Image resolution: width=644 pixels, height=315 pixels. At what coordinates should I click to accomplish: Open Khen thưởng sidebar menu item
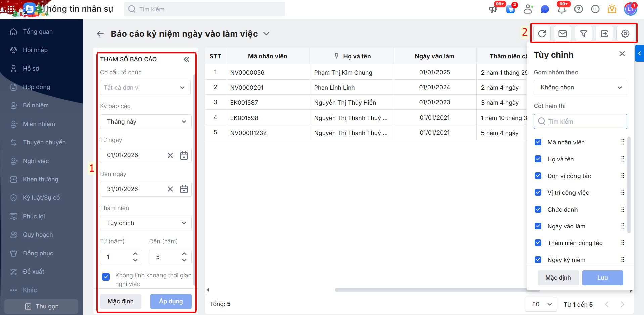coord(40,179)
